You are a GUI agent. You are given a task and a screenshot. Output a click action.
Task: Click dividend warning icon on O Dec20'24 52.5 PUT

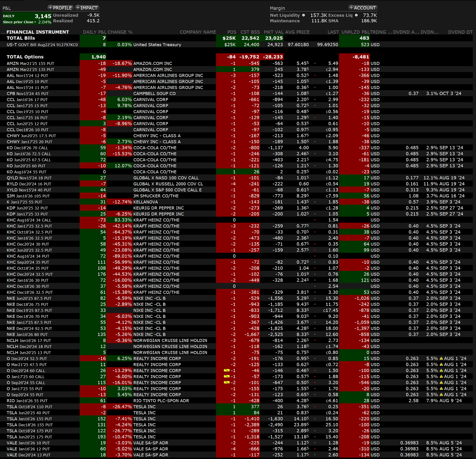[441, 359]
